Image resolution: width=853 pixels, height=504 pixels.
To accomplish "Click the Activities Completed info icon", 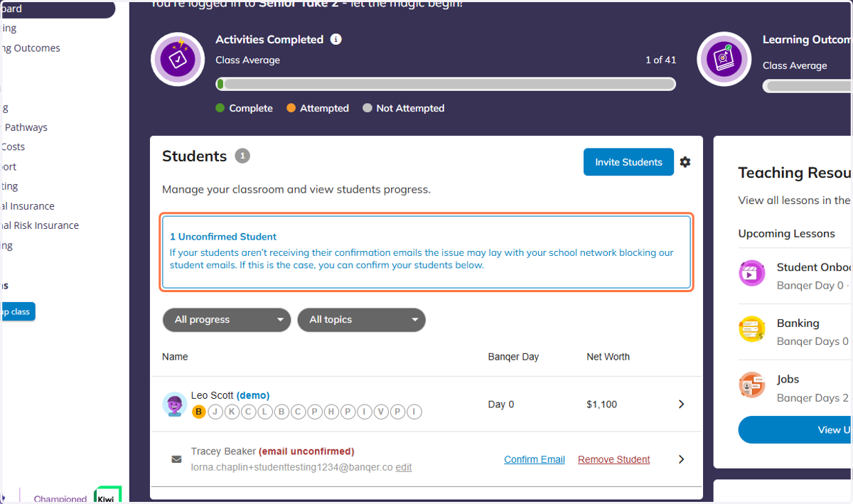I will click(336, 40).
